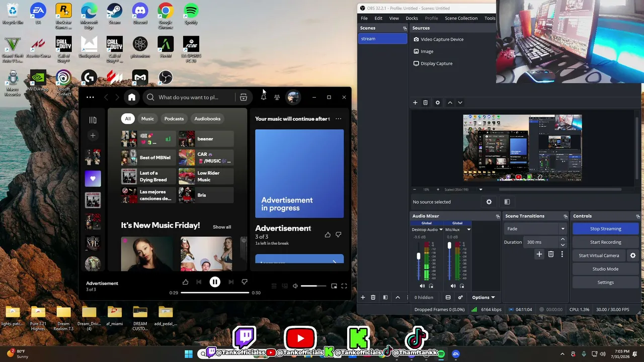Open properties gear beside No source selected
The image size is (644, 362).
point(489,202)
